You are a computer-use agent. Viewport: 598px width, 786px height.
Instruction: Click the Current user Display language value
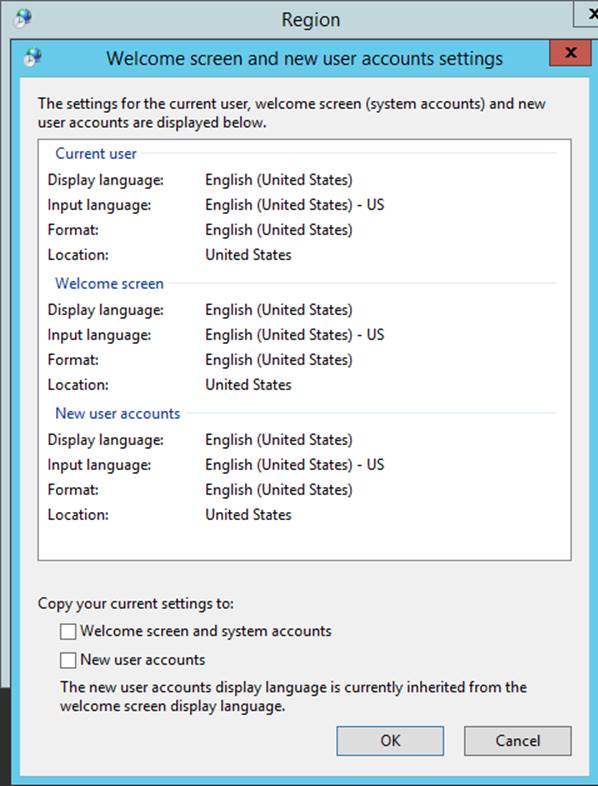pyautogui.click(x=279, y=179)
